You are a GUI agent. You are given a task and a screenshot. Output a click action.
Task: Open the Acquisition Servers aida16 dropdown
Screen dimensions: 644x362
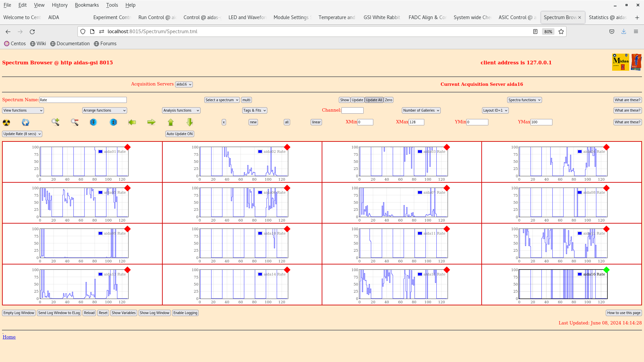(x=184, y=84)
